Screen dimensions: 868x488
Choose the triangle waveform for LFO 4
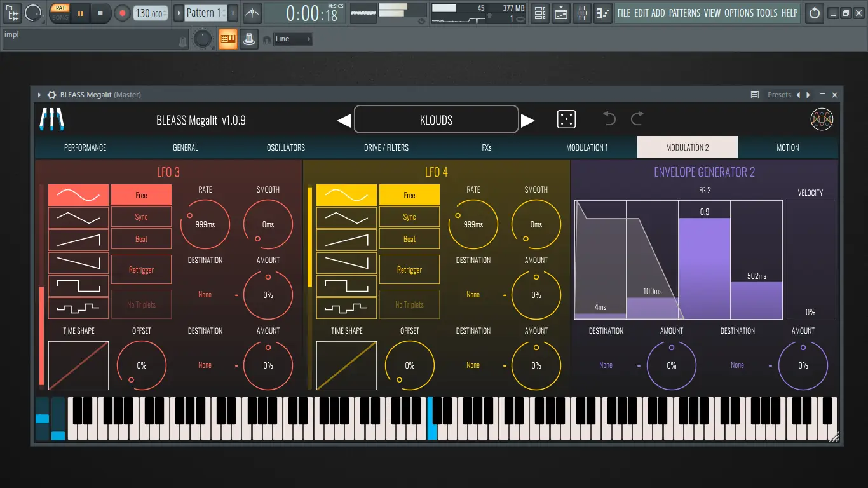pyautogui.click(x=346, y=217)
